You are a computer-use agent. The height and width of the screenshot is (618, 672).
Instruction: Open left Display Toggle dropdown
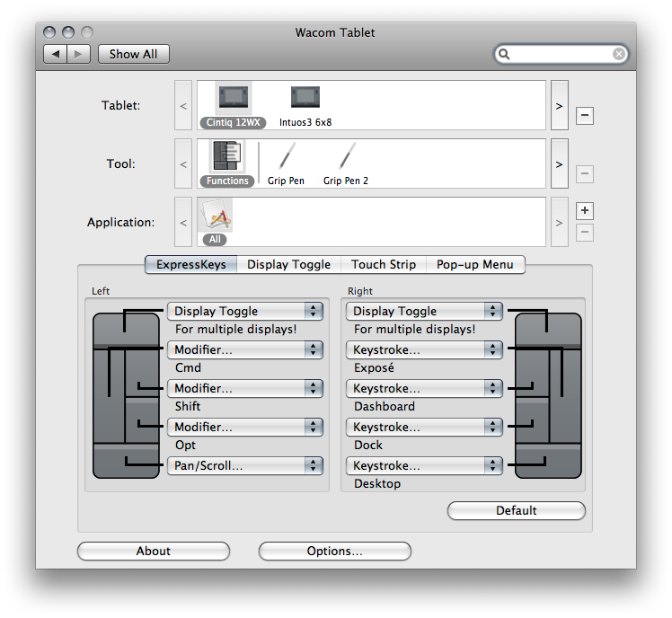click(245, 311)
